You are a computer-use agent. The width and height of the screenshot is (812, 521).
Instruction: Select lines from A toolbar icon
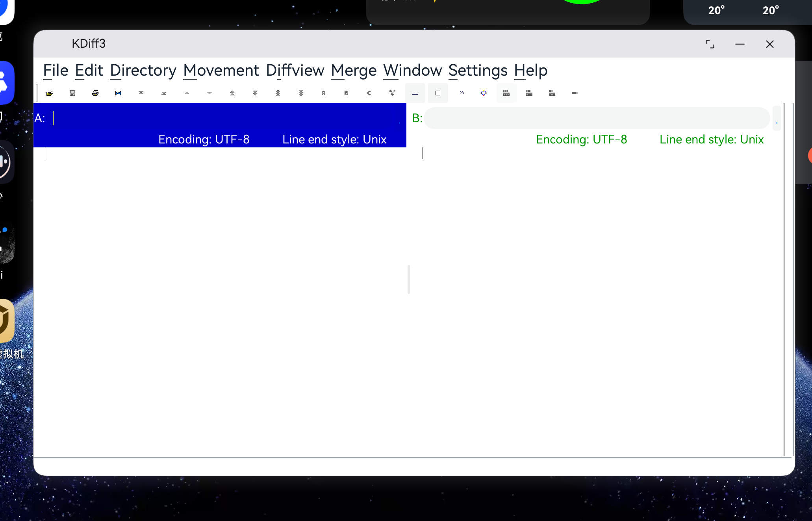click(x=324, y=93)
